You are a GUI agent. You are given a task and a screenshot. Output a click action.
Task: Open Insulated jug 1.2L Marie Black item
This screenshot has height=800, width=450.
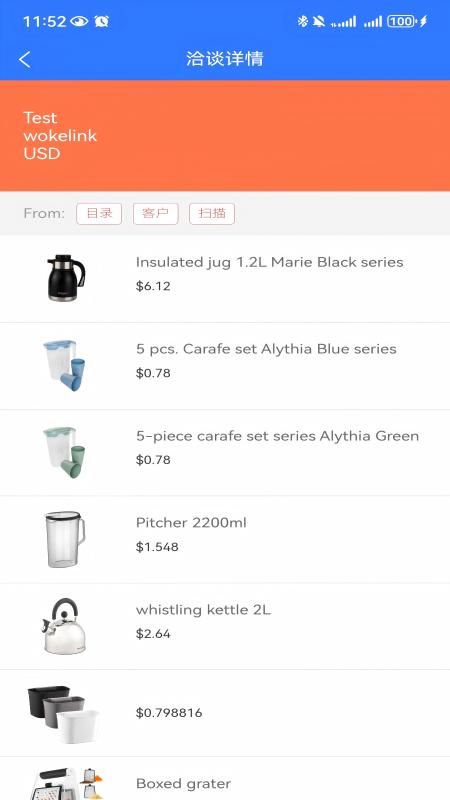point(225,279)
